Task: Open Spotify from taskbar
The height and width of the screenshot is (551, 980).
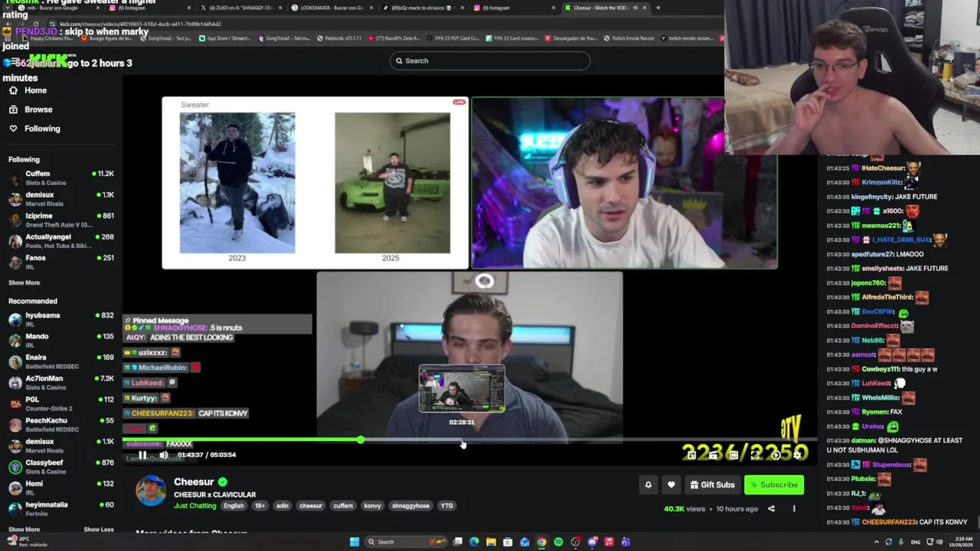Action: (x=558, y=542)
